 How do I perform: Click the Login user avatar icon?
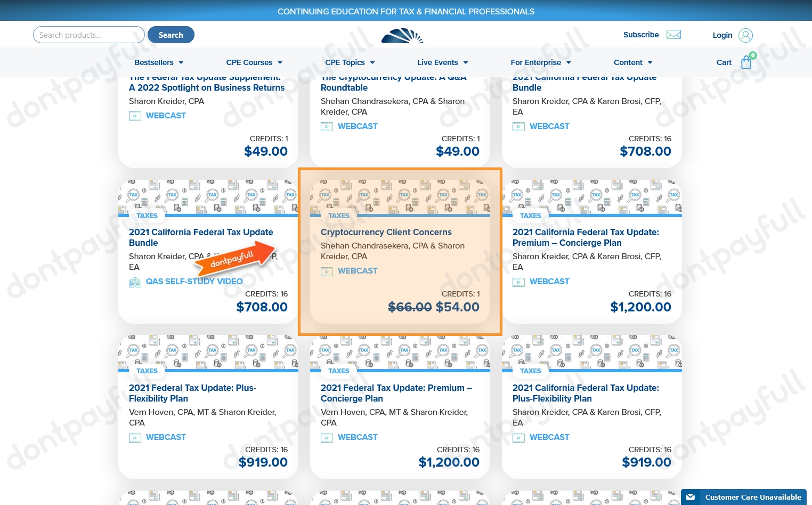(x=745, y=35)
